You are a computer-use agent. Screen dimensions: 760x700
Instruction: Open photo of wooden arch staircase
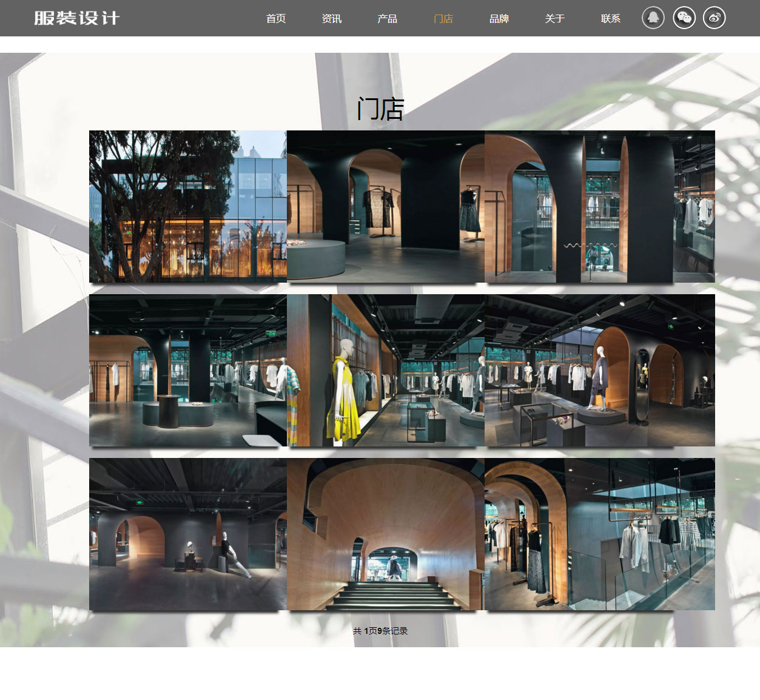tap(386, 534)
